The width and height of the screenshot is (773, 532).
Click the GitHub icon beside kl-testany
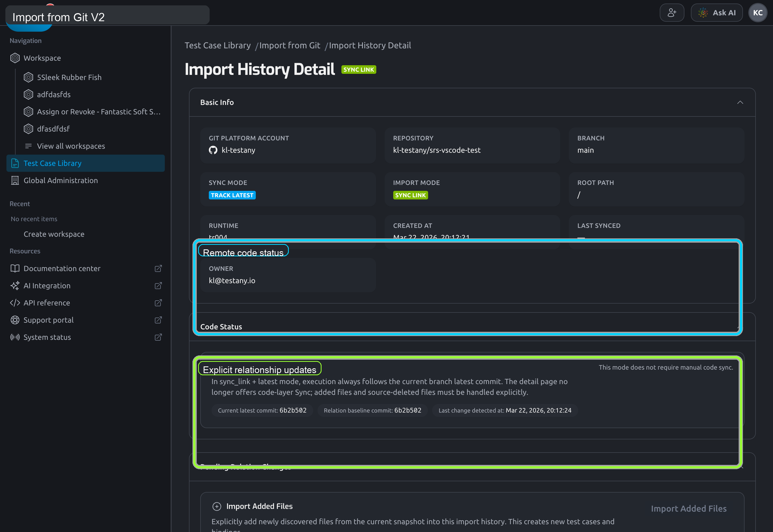[x=213, y=150]
